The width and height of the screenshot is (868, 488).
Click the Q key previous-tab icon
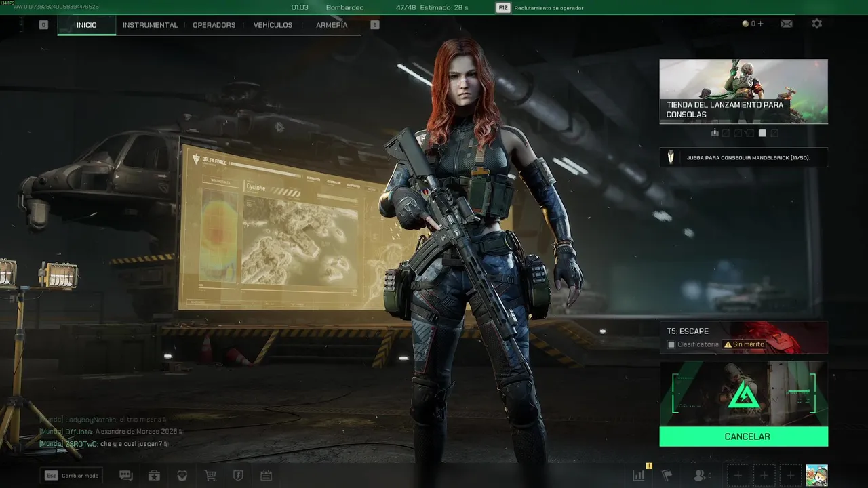click(43, 25)
